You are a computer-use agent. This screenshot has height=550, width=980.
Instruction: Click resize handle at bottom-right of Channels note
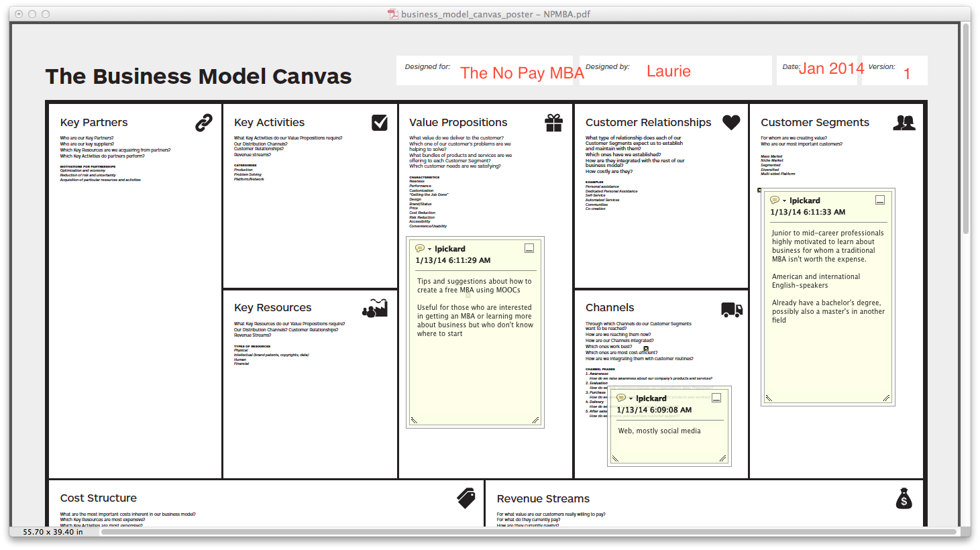coord(722,458)
